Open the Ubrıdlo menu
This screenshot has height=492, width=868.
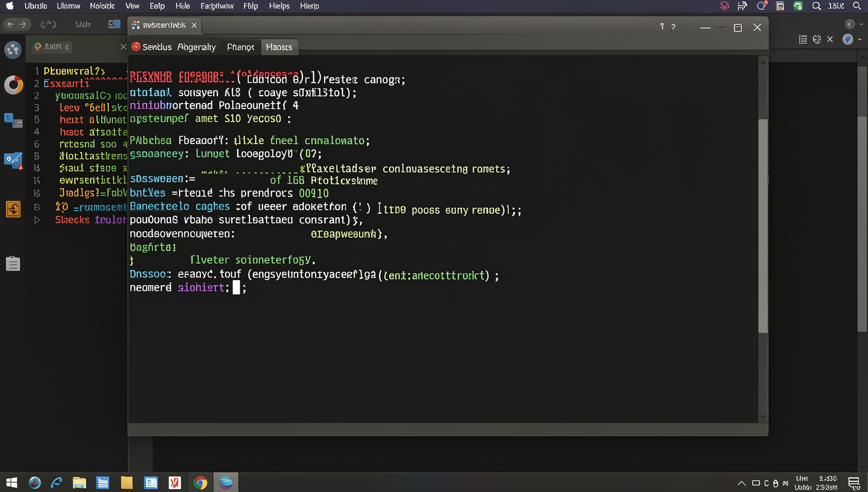coord(36,6)
